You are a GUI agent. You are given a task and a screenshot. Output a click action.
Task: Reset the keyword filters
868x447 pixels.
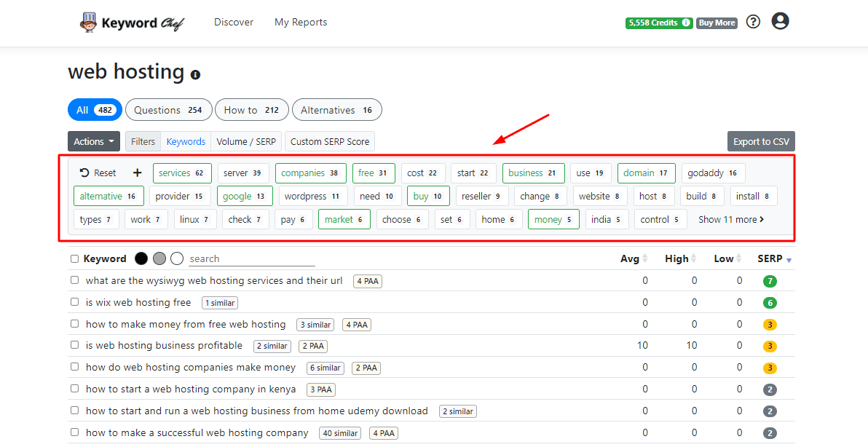pyautogui.click(x=98, y=173)
